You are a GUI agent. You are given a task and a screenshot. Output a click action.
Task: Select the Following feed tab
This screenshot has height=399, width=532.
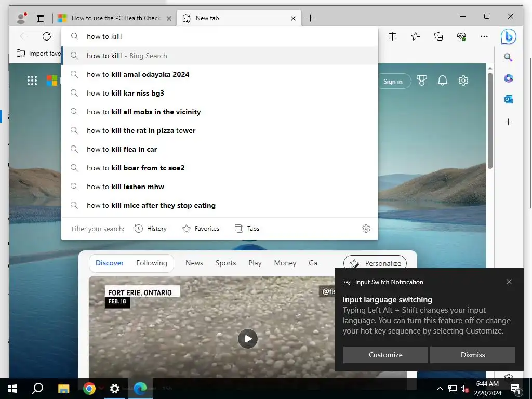point(152,263)
